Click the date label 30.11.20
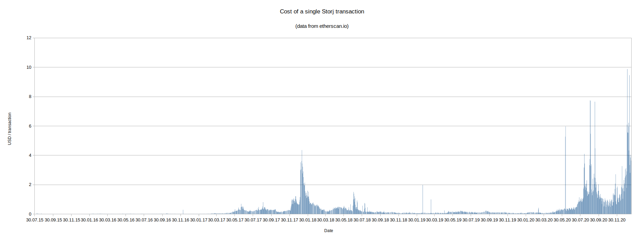The width and height of the screenshot is (644, 240). pos(617,220)
